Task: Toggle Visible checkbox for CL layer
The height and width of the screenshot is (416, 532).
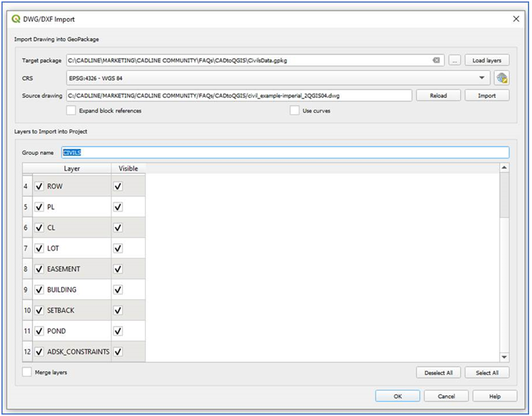Action: 118,227
